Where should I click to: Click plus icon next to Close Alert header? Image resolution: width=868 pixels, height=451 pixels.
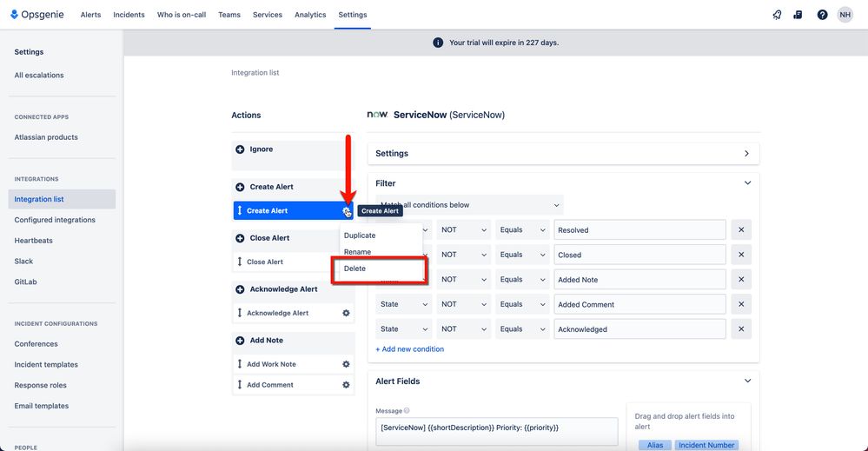tap(240, 238)
